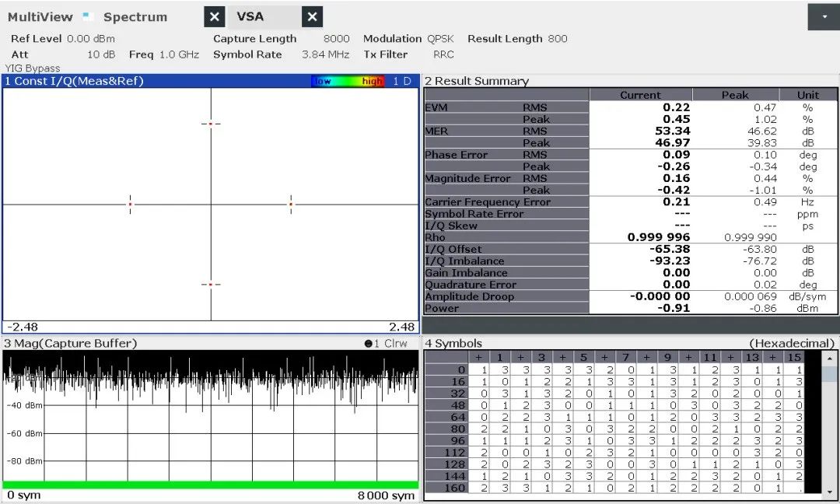Click Ref Level 0.00 dBm setting

63,39
